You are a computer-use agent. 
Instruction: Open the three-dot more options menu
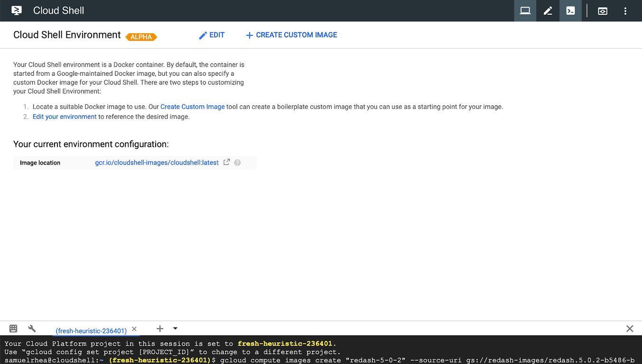pyautogui.click(x=625, y=10)
